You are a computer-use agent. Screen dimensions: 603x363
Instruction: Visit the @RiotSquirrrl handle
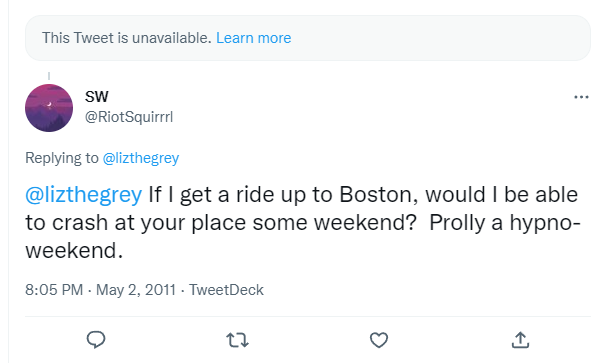[129, 117]
